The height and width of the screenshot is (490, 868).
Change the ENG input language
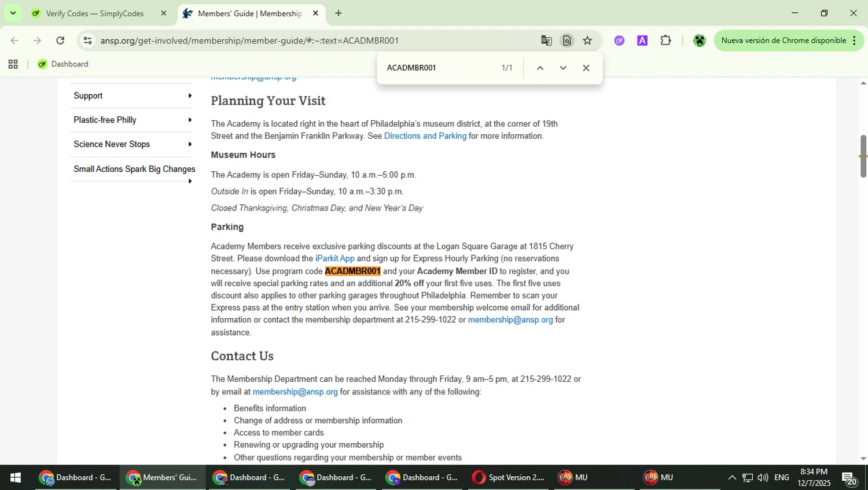point(782,478)
